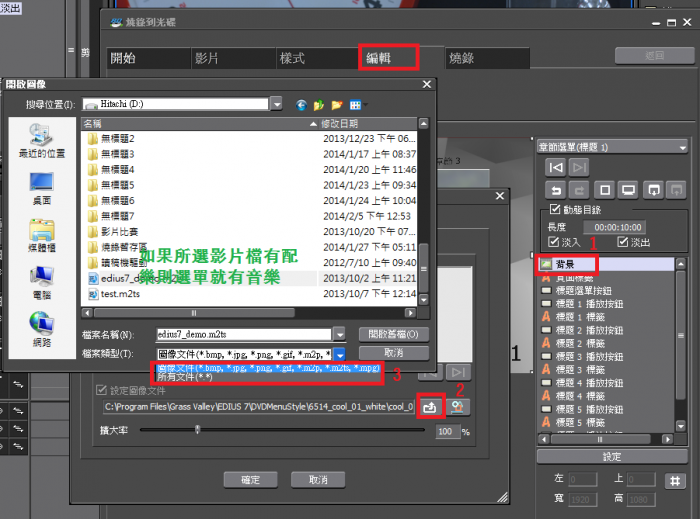Click the import layout icon with down arrow
Screen dimensions: 700x519
point(653,189)
